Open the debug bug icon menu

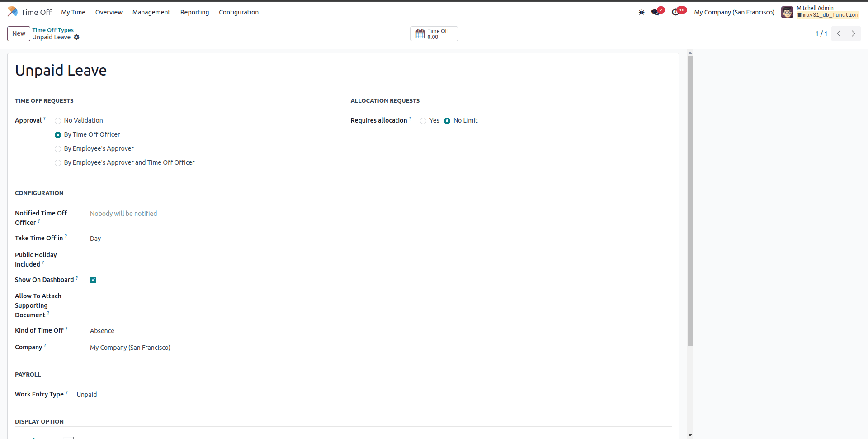[642, 12]
